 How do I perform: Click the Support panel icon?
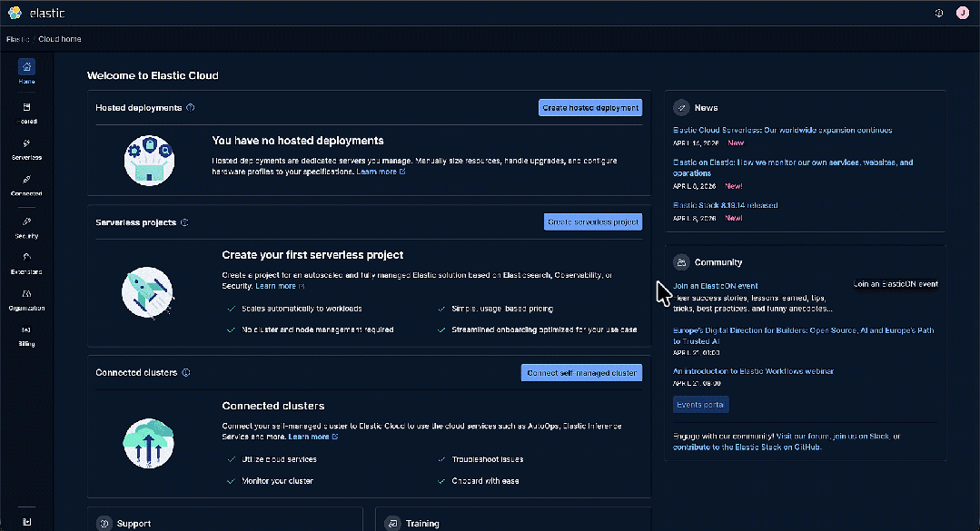point(104,524)
